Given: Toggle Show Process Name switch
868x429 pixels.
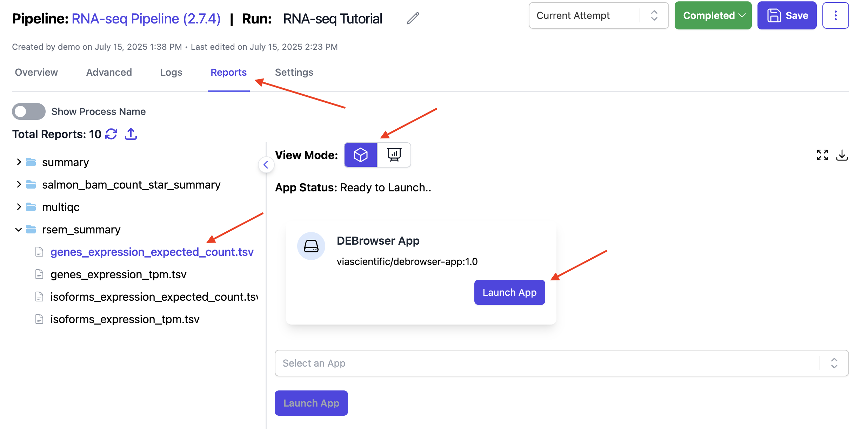Looking at the screenshot, I should click(x=29, y=111).
